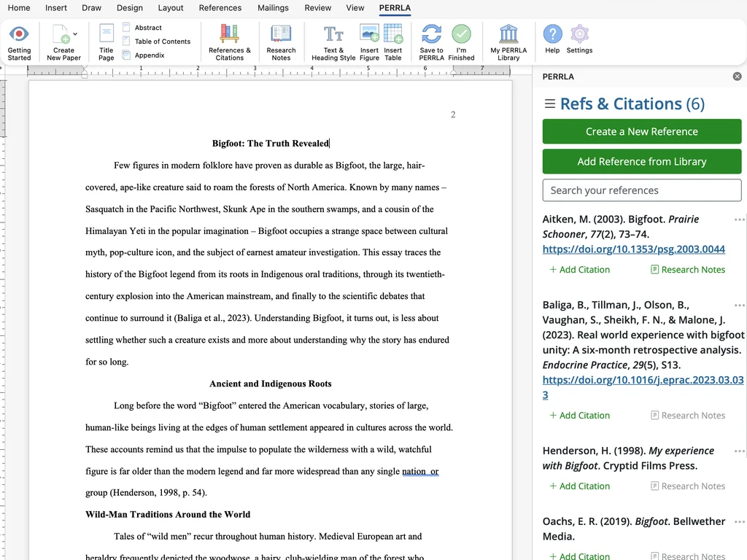Open the Getting Started eye icon
This screenshot has height=560, width=747.
pyautogui.click(x=19, y=34)
